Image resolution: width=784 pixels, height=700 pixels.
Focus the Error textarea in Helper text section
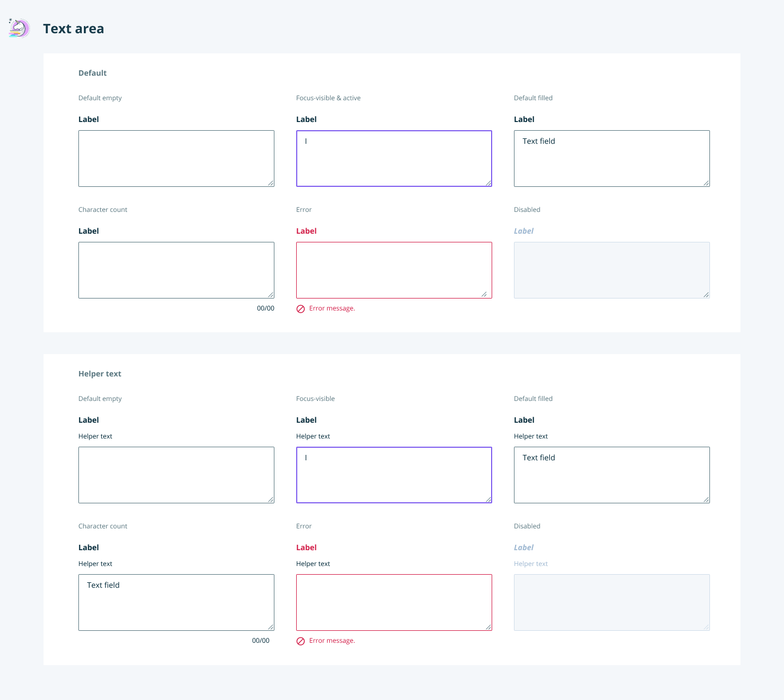(394, 602)
